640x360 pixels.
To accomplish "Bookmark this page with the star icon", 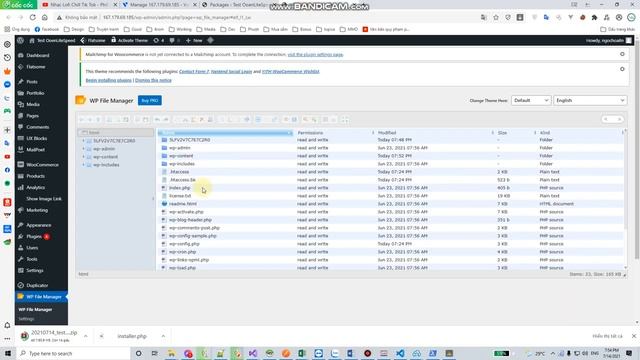I will tap(496, 18).
